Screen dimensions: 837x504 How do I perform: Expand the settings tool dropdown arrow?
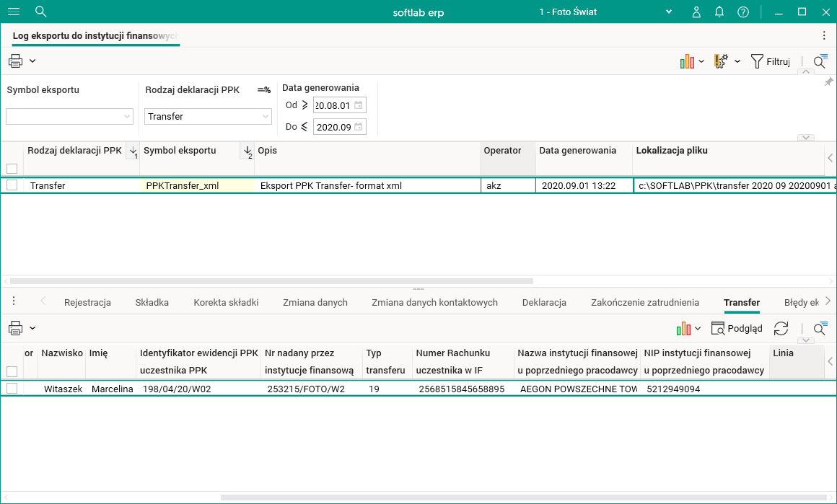737,61
